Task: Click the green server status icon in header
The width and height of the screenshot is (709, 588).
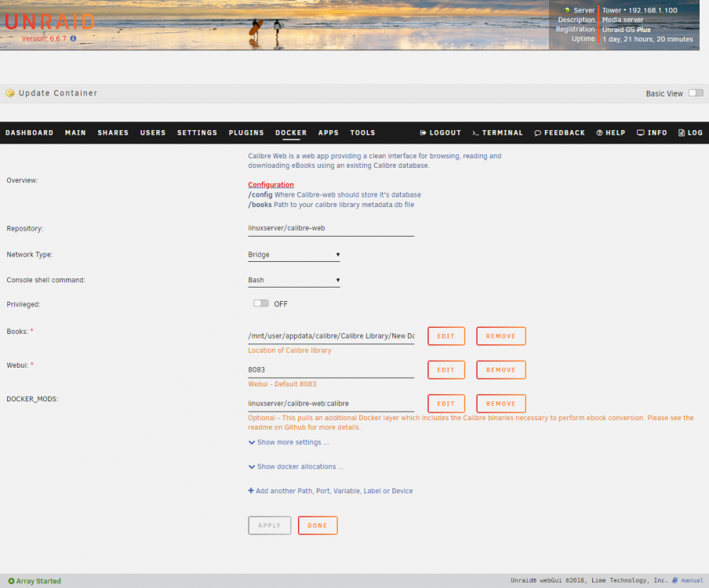Action: pyautogui.click(x=567, y=10)
